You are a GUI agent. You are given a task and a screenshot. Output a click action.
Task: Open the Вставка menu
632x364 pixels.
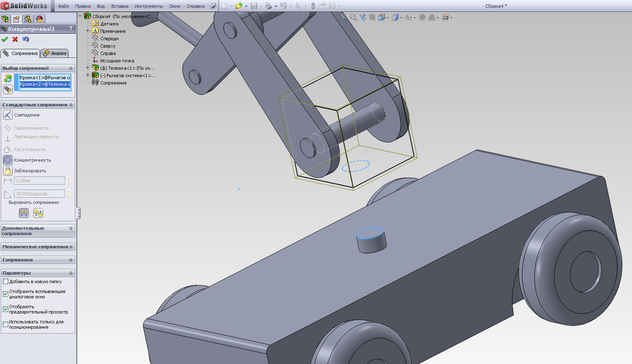[120, 6]
